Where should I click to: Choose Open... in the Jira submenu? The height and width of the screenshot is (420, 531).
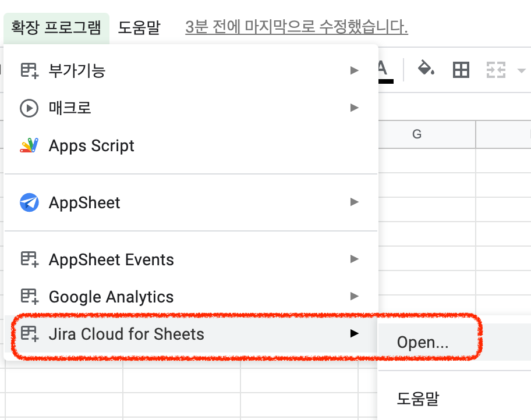point(455,342)
